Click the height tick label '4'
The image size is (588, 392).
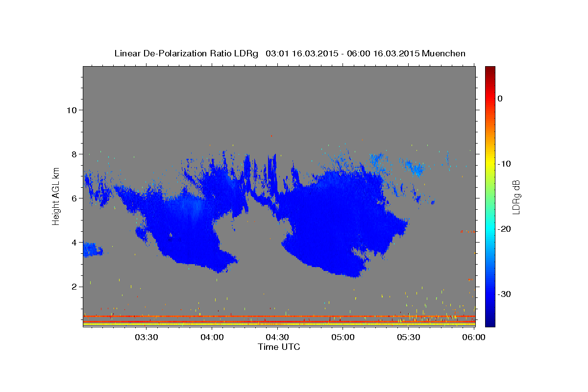pos(73,242)
